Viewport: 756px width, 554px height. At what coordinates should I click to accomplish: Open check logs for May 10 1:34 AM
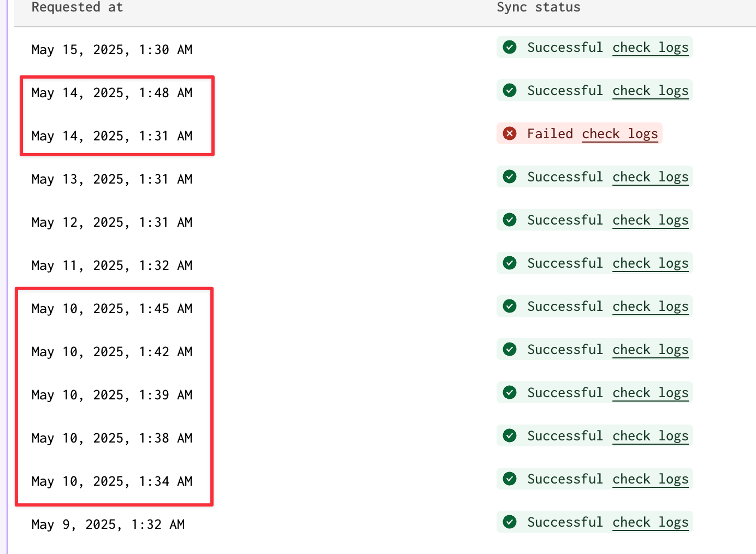click(x=650, y=479)
